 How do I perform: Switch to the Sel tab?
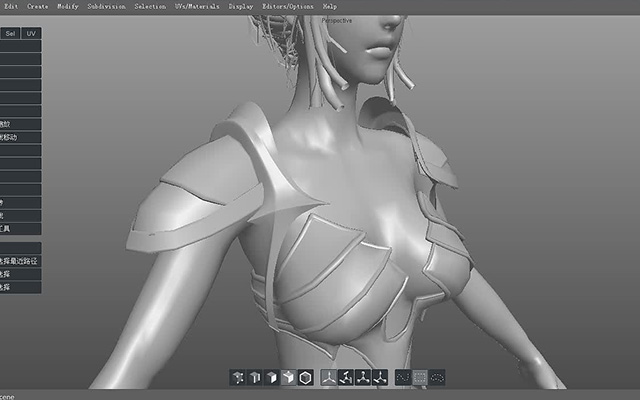pyautogui.click(x=10, y=33)
